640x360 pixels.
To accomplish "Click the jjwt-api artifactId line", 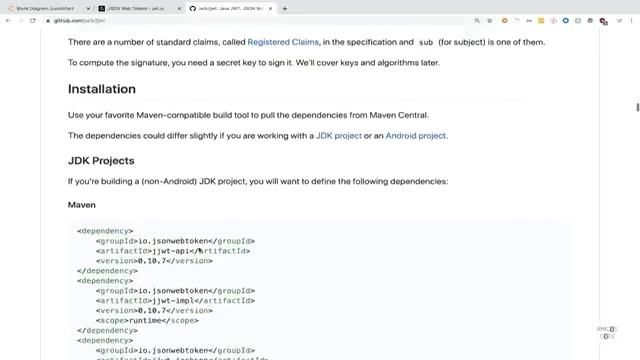I will click(x=173, y=251).
